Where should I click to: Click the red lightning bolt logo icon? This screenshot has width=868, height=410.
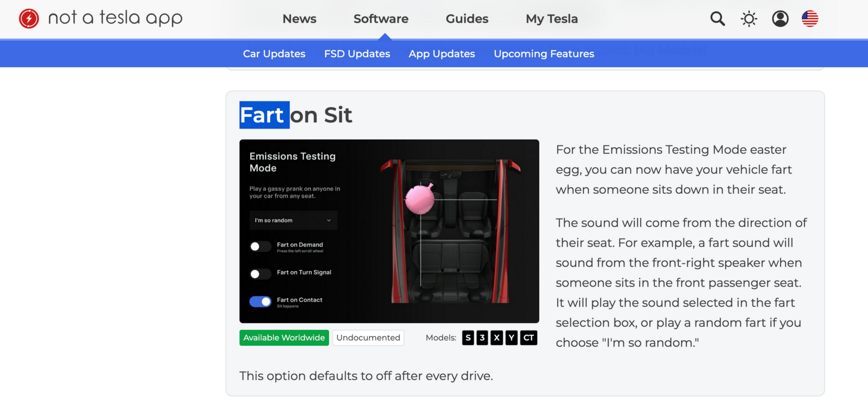(x=29, y=19)
